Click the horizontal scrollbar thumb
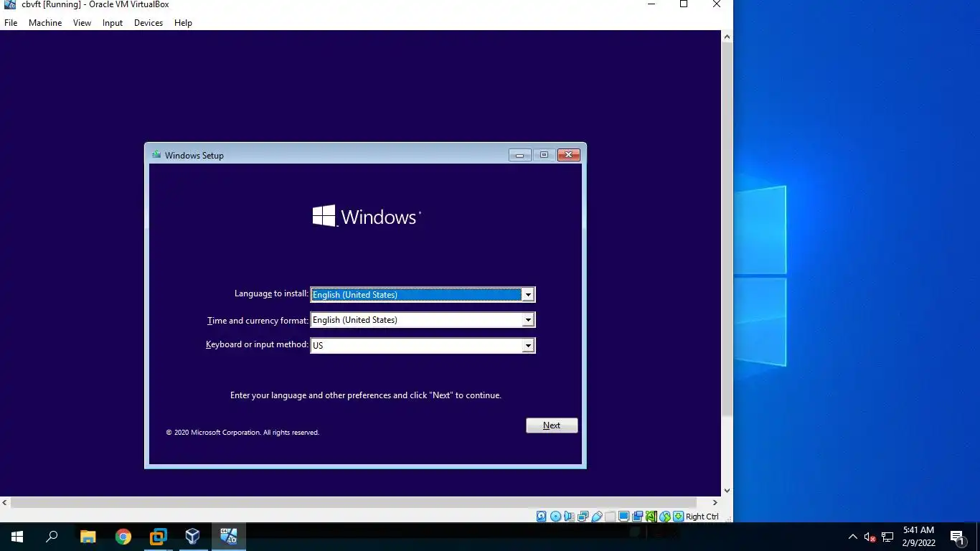The height and width of the screenshot is (551, 980). pos(354,502)
